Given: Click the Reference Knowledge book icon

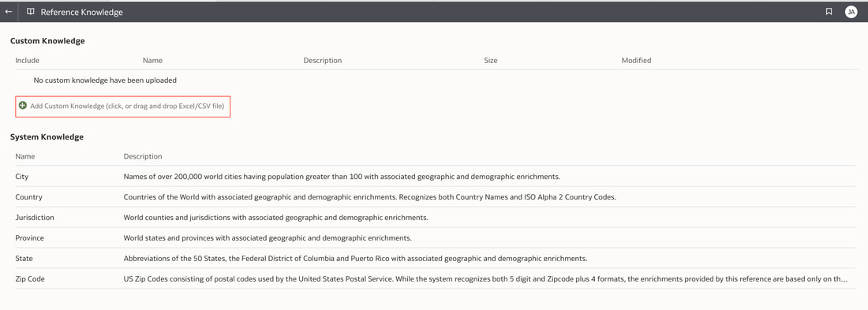Looking at the screenshot, I should click(x=31, y=12).
